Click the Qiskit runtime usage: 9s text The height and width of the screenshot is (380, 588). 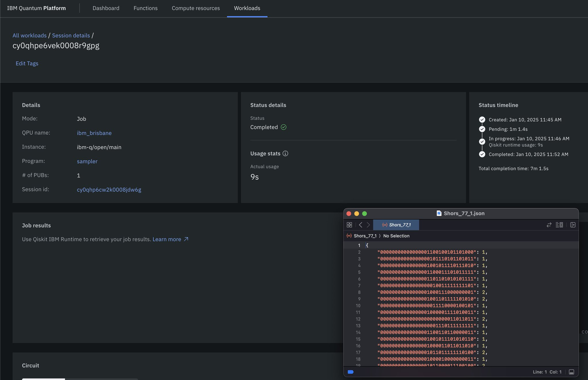(x=516, y=145)
